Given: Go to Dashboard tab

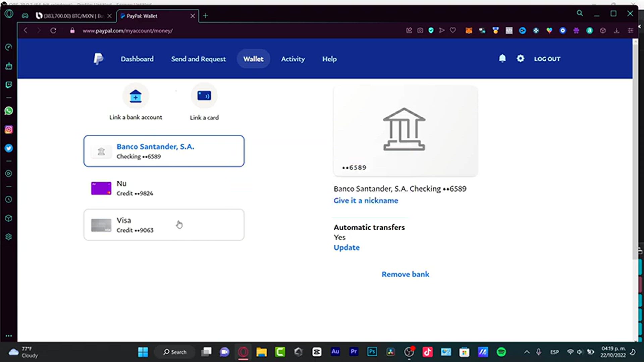Looking at the screenshot, I should click(137, 59).
